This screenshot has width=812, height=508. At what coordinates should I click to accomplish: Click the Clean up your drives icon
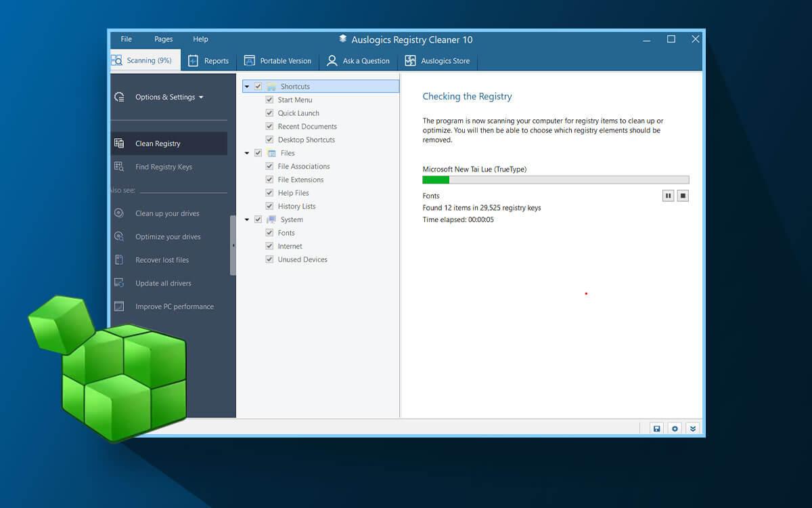pos(119,213)
